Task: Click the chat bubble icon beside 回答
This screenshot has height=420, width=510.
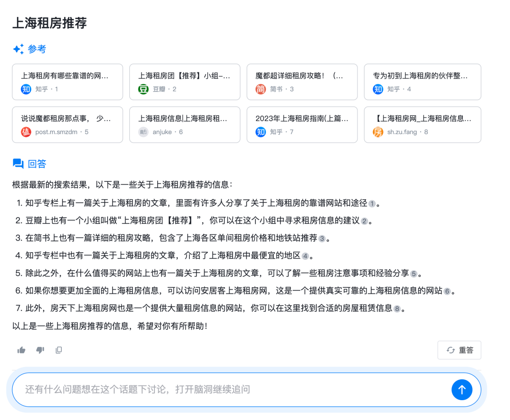Action: click(18, 163)
